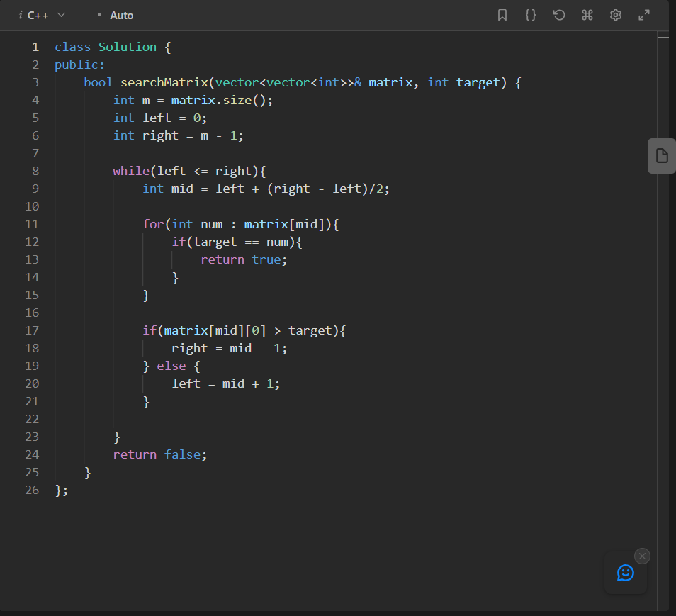The image size is (676, 616).
Task: Click 'right = mid - 1;' assignment
Action: coord(230,348)
